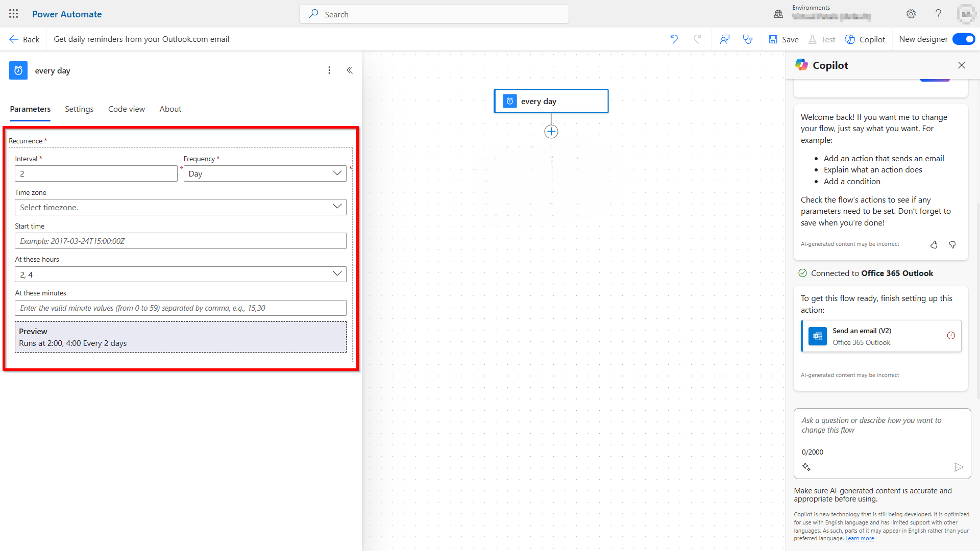Click the flow title 'Get daily reminders from your Outlook.com email'
Viewport: 980px width, 551px height.
141,39
